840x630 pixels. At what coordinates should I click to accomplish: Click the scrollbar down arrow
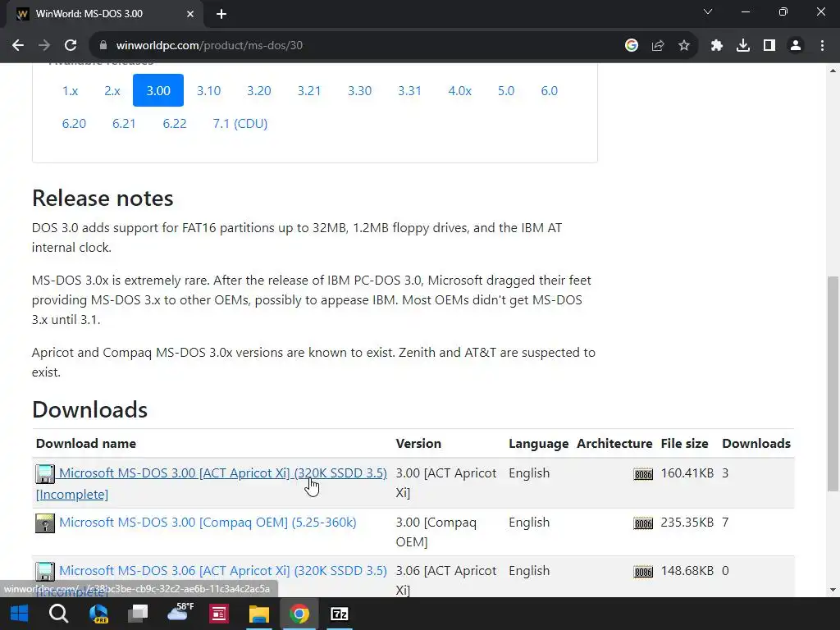[833, 591]
